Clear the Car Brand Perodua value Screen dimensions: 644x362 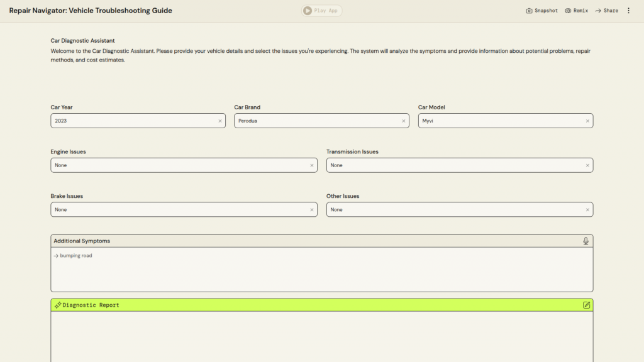pos(404,121)
